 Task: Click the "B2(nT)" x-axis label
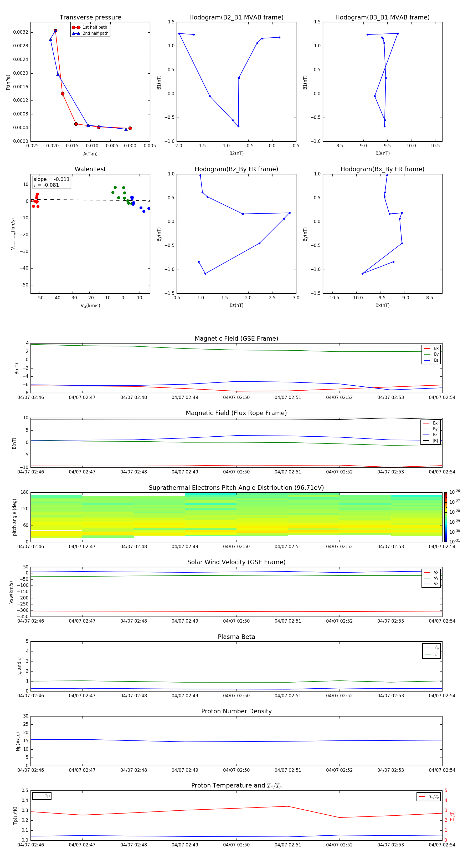click(236, 153)
